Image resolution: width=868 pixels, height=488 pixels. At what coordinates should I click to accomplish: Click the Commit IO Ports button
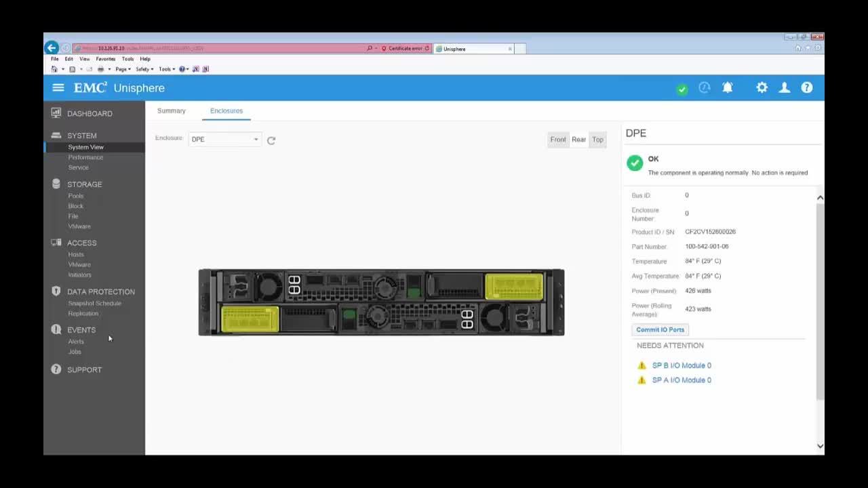(660, 329)
